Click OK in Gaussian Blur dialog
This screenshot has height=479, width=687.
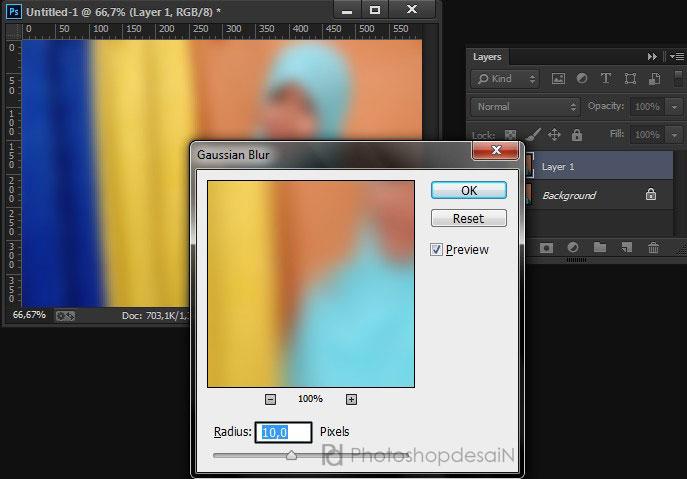point(468,190)
